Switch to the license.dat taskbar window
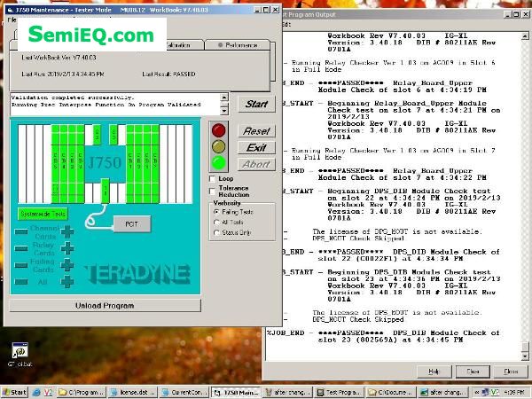 (133, 393)
